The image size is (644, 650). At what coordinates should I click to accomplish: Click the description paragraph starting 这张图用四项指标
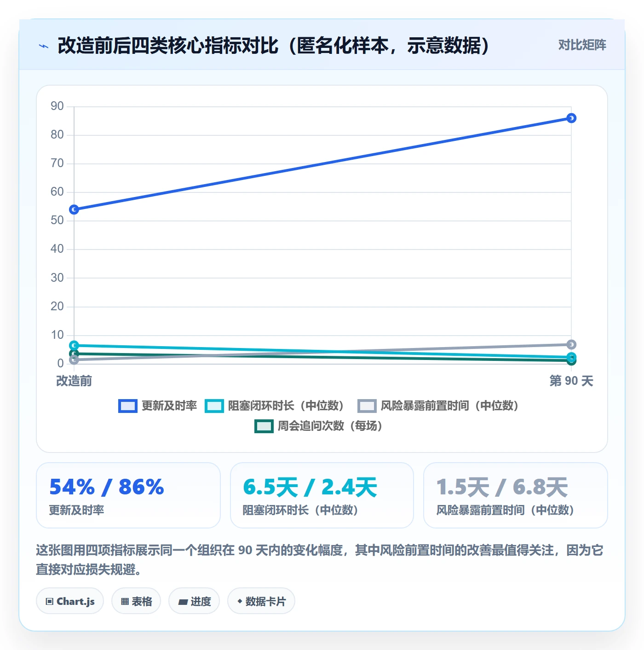click(320, 560)
